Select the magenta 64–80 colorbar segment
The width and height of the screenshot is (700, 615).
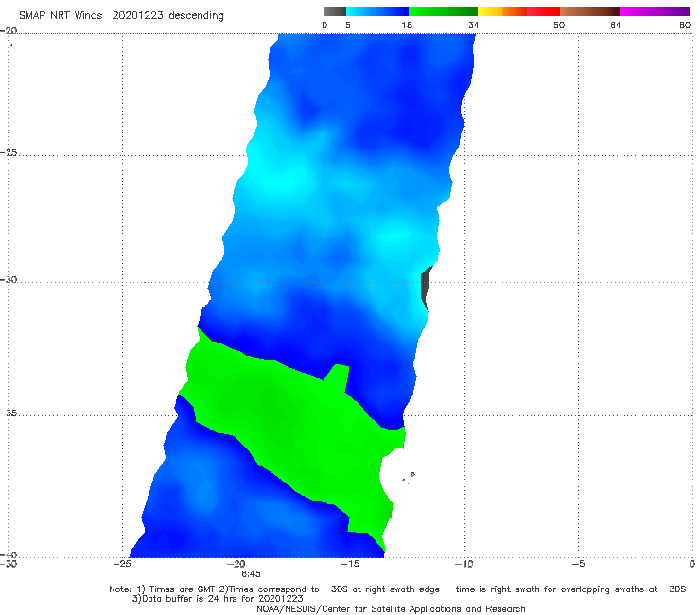tap(655, 11)
